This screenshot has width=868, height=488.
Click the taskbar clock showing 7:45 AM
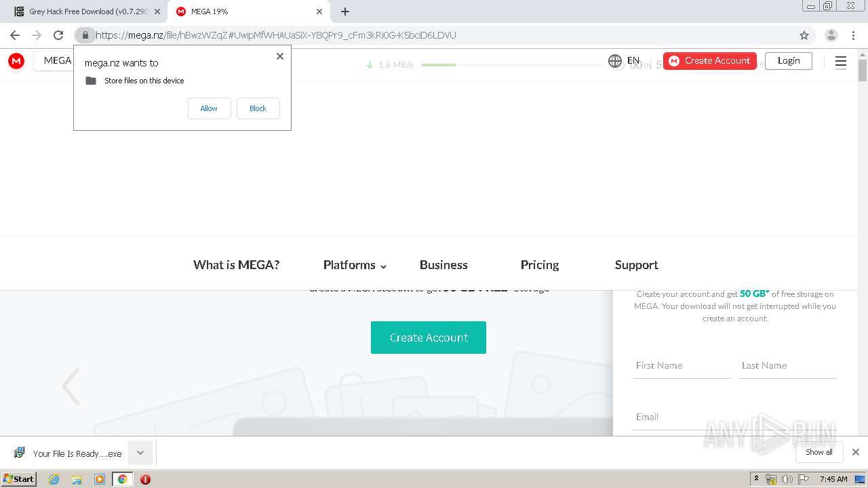[833, 479]
